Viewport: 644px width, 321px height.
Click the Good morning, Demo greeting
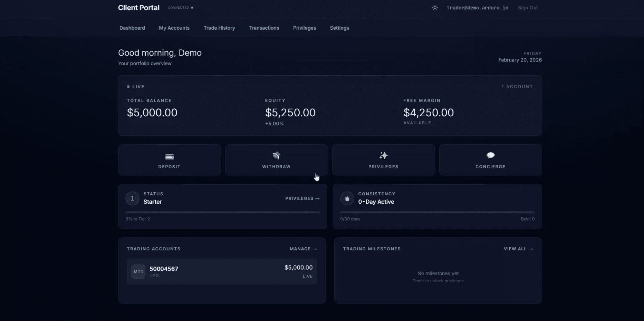pyautogui.click(x=160, y=53)
